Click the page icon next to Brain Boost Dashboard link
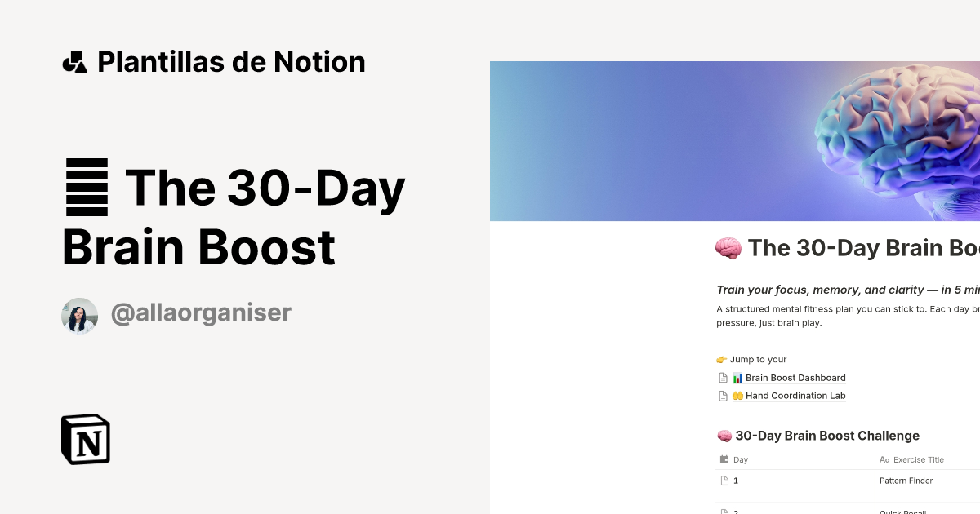The width and height of the screenshot is (980, 514). pyautogui.click(x=723, y=377)
